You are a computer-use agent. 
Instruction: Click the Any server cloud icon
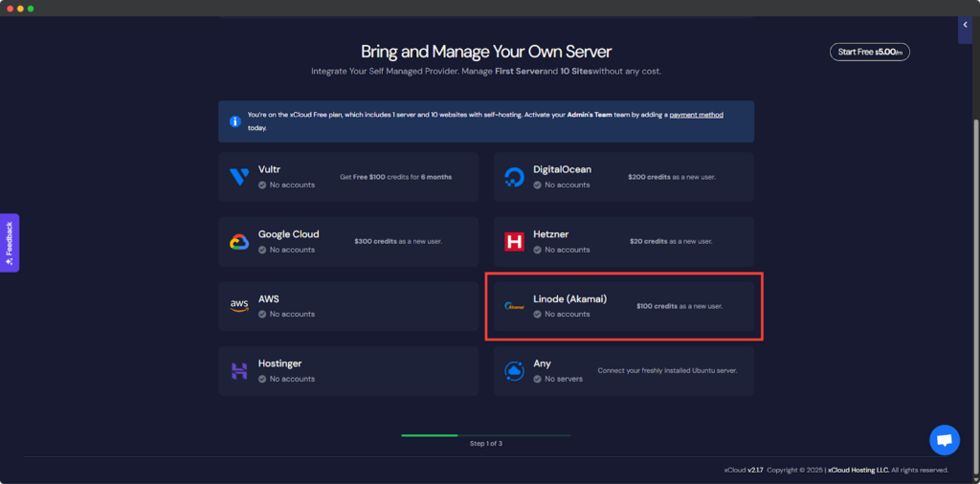[514, 371]
